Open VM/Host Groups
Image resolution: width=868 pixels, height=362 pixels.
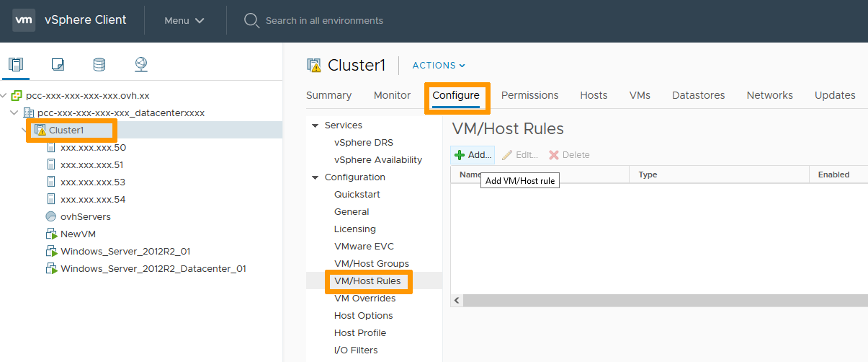[x=372, y=264]
